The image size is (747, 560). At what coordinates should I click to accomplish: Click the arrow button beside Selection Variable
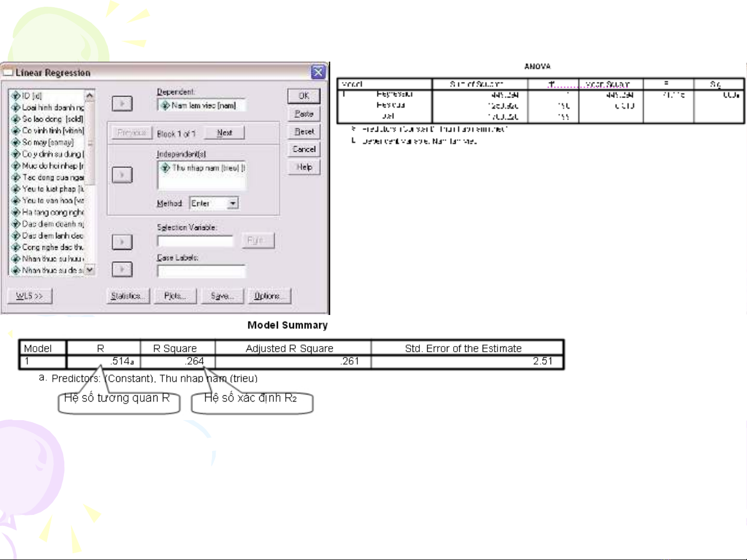point(122,242)
